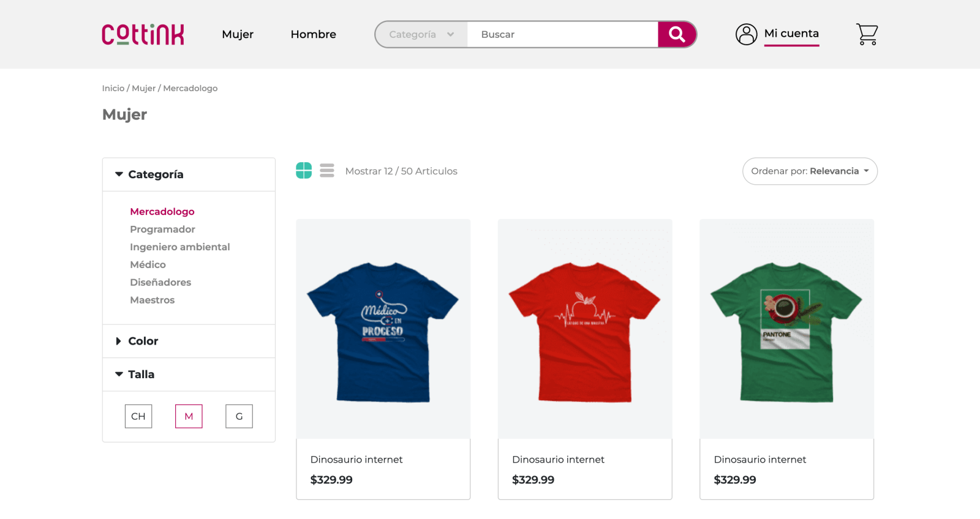This screenshot has width=980, height=519.
Task: Open the Categoría search dropdown
Action: tap(421, 34)
